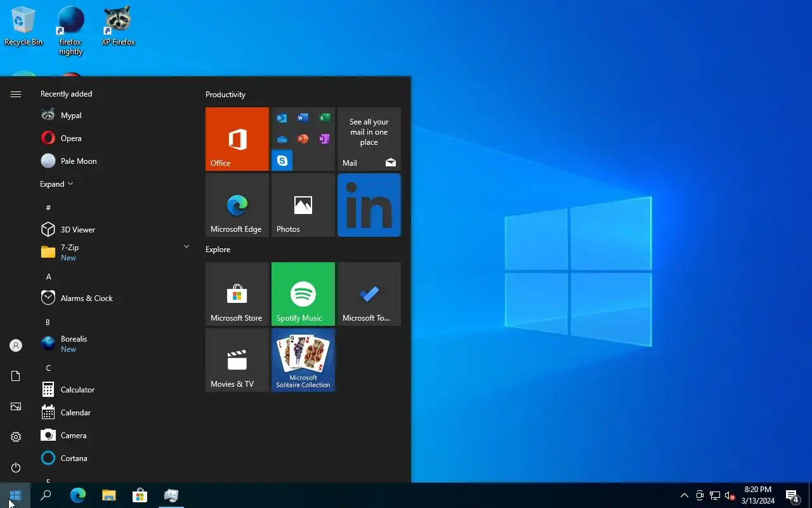Expand the Recently added list

56,184
